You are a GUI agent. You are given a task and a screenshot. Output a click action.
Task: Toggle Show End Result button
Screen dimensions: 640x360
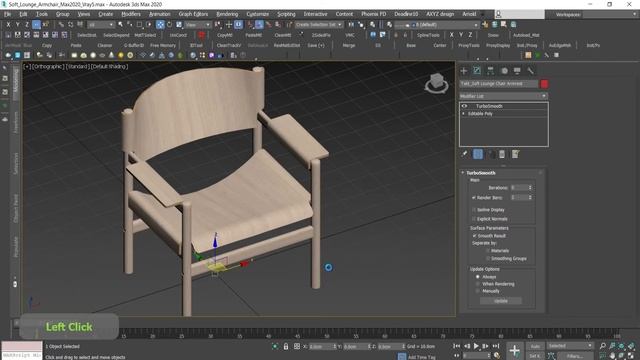click(478, 154)
